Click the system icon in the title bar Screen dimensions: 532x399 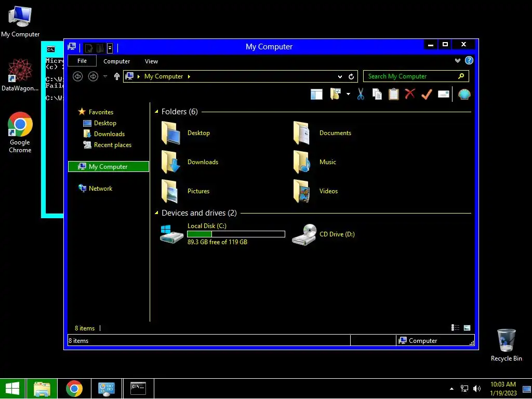[72, 47]
